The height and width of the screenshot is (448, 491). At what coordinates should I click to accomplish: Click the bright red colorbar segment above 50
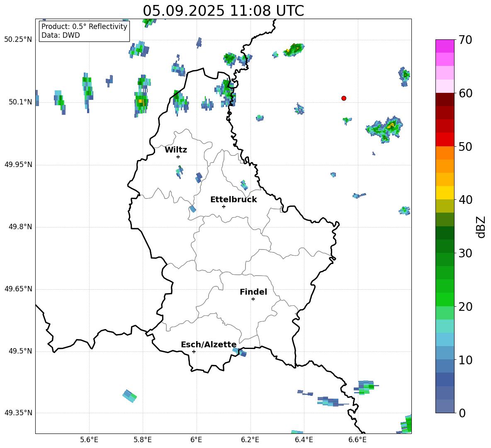(445, 140)
